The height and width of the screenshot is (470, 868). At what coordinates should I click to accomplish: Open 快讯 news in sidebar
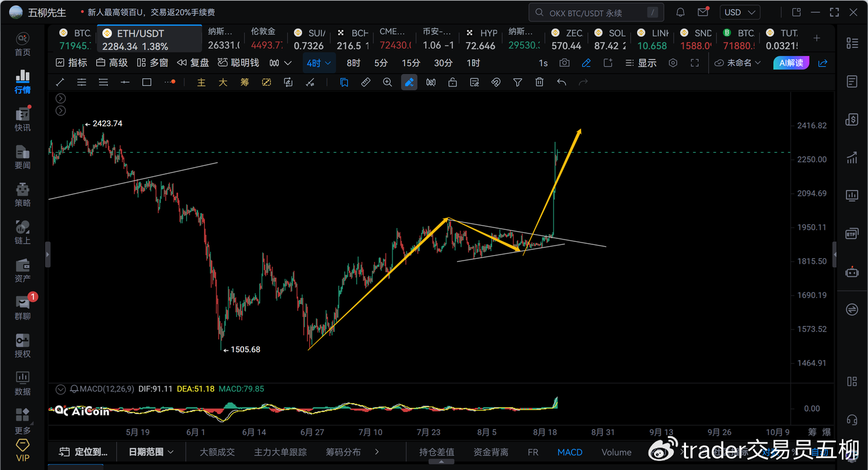22,119
